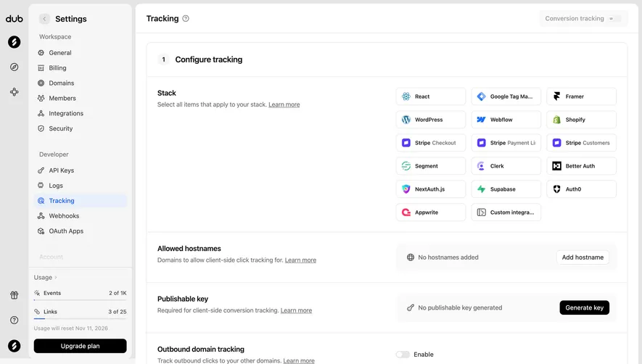This screenshot has height=364, width=642.
Task: Select the Shopify stack option
Action: click(x=581, y=120)
